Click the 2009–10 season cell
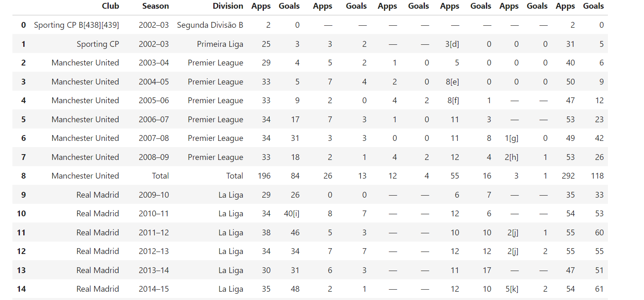 point(154,195)
